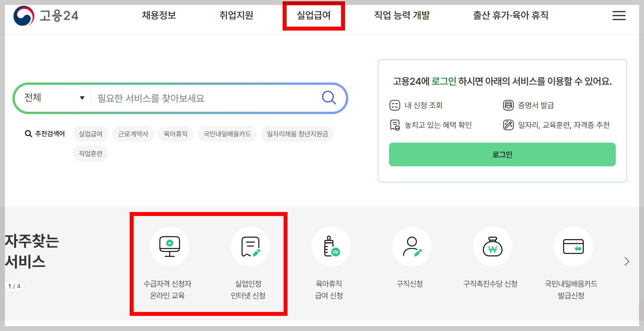Click the 일자리, 교육훈련, 자격증 추천 icon
The image size is (644, 331).
508,125
